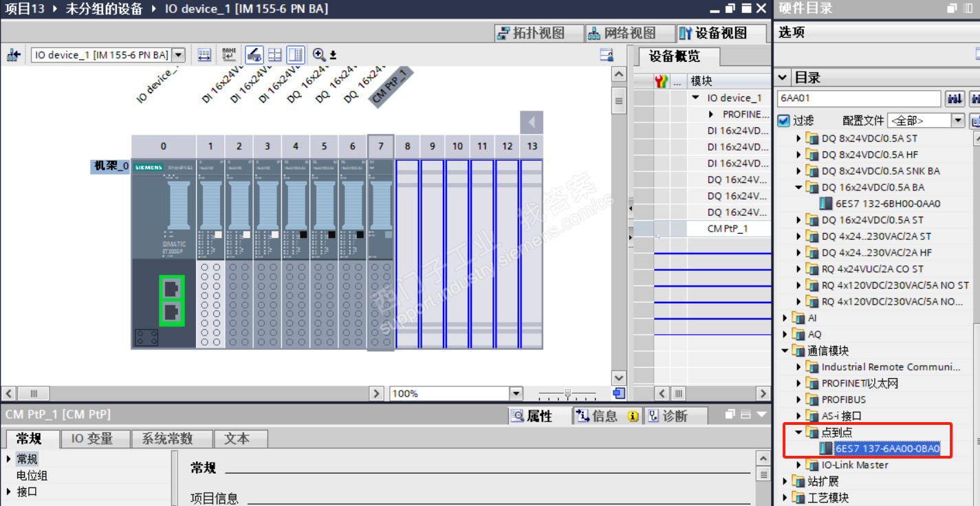Open the IO 变量 tab

click(x=92, y=439)
